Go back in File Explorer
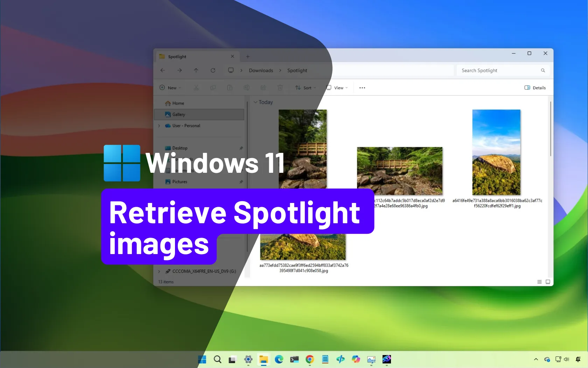588x368 pixels. click(x=163, y=70)
